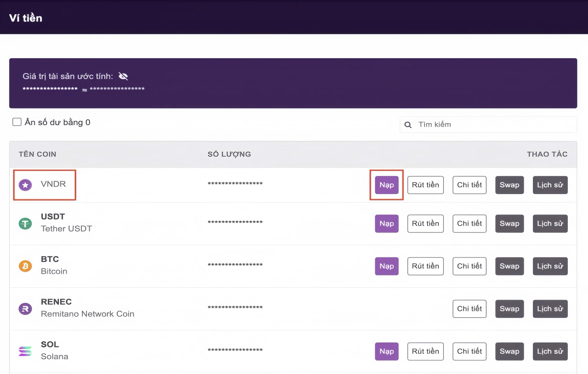588x374 pixels.
Task: Click Swap in the VNDR row
Action: [509, 185]
